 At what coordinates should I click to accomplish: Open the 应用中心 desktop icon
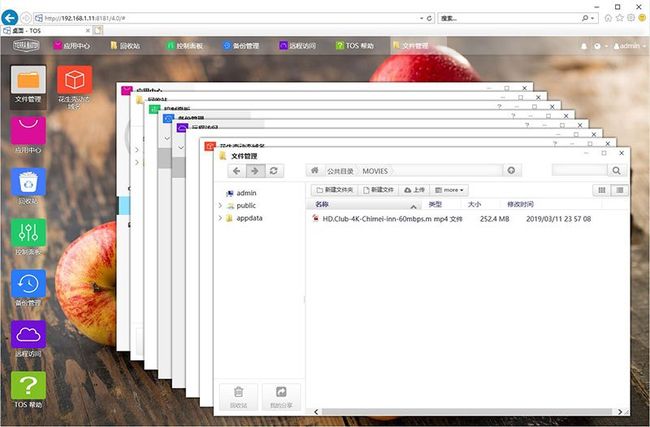pyautogui.click(x=28, y=136)
